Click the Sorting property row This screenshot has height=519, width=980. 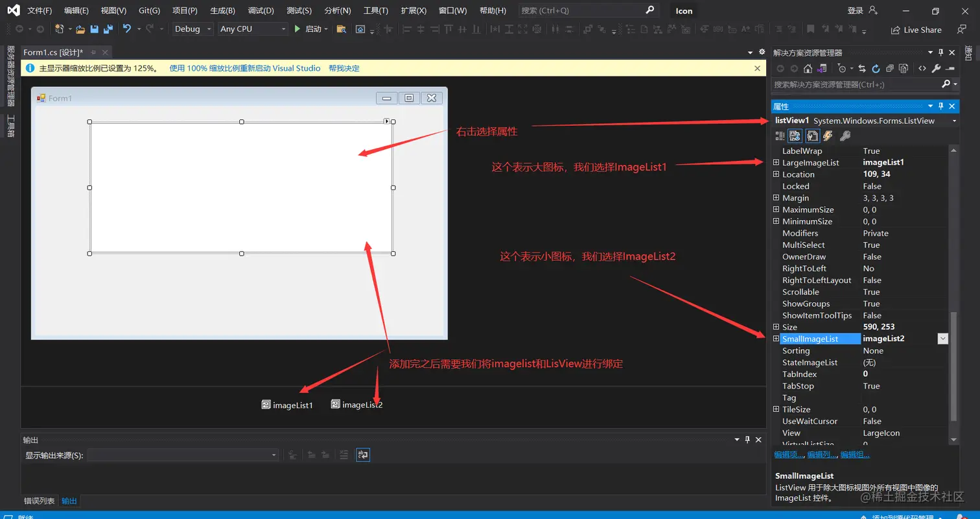pyautogui.click(x=860, y=350)
